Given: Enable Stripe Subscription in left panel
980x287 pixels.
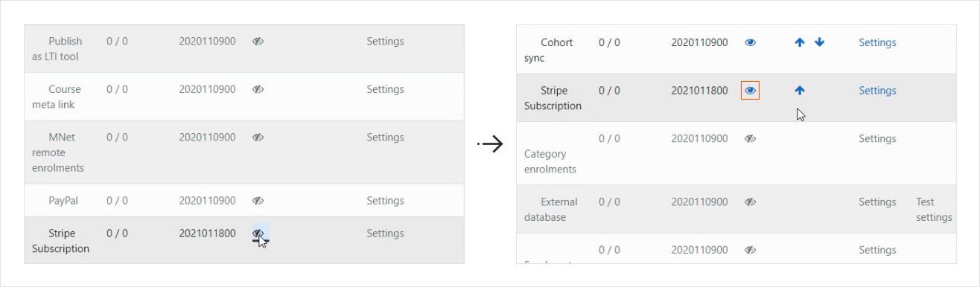Looking at the screenshot, I should coord(258,233).
